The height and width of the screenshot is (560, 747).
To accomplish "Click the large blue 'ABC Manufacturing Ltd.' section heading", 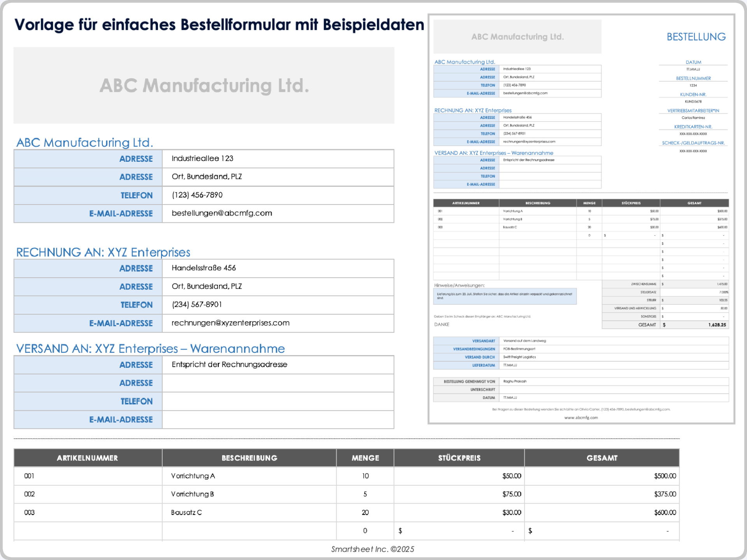I will pos(84,142).
